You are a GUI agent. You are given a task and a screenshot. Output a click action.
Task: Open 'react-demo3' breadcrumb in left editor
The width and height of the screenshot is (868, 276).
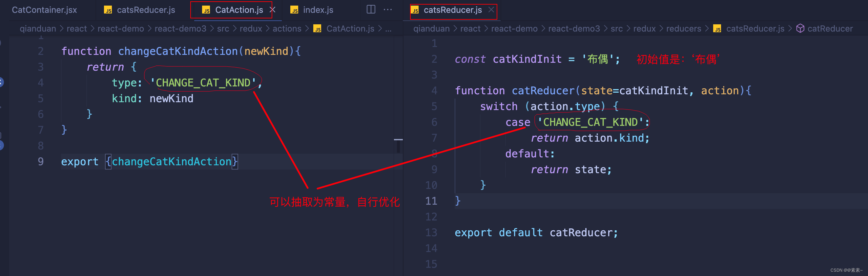pyautogui.click(x=180, y=28)
